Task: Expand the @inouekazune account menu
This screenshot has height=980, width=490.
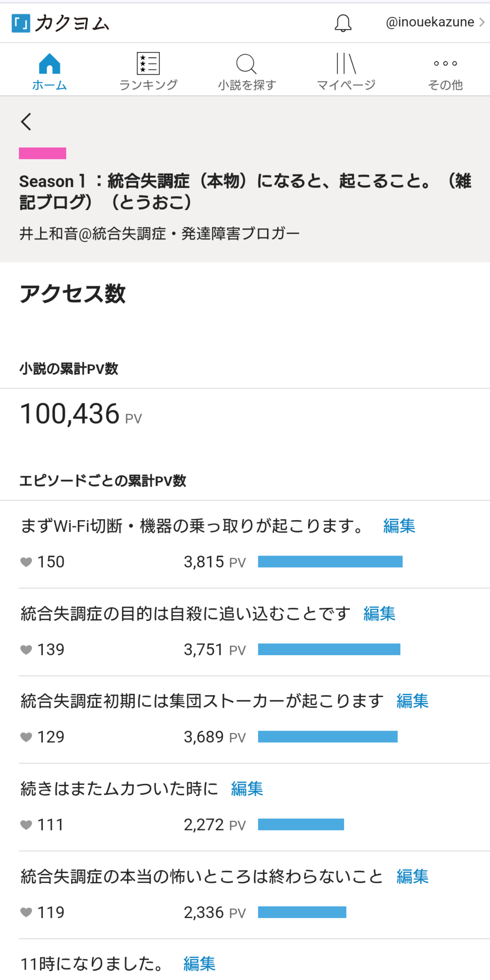Action: point(435,22)
